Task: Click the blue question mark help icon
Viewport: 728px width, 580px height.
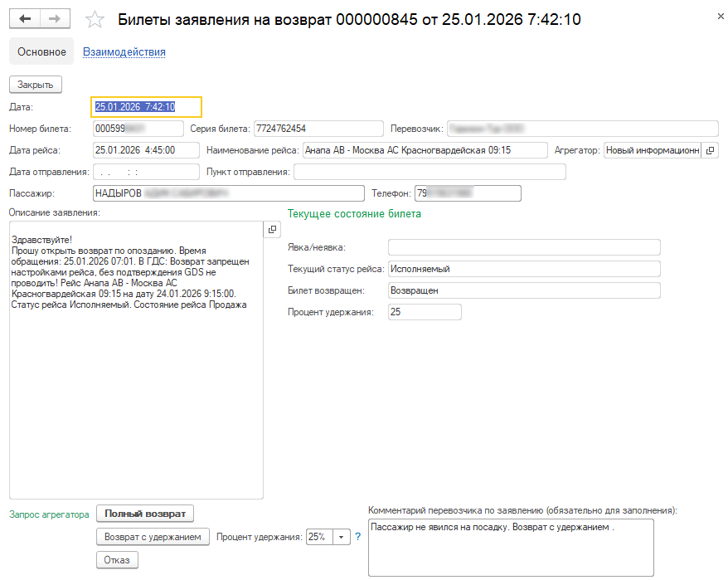Action: tap(358, 537)
